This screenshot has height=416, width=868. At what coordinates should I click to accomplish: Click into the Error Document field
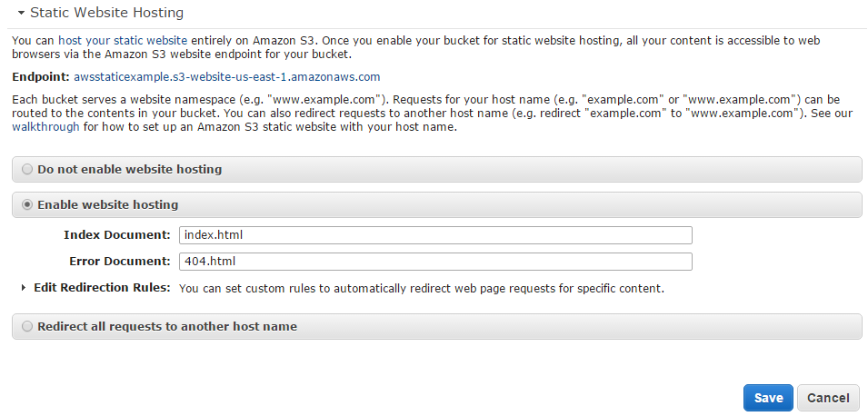click(435, 262)
